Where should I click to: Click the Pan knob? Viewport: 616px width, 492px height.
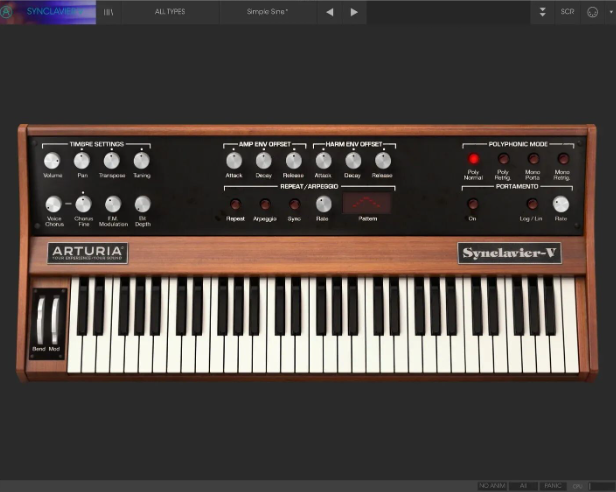(x=82, y=161)
